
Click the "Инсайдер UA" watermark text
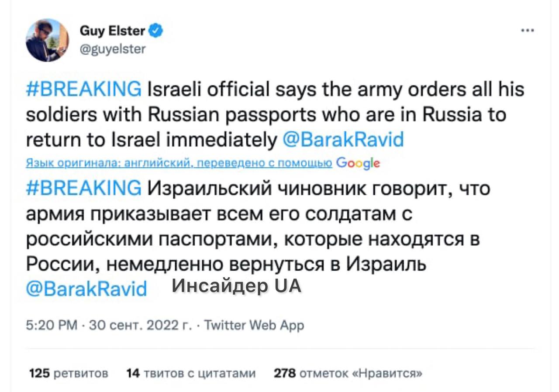tap(236, 286)
